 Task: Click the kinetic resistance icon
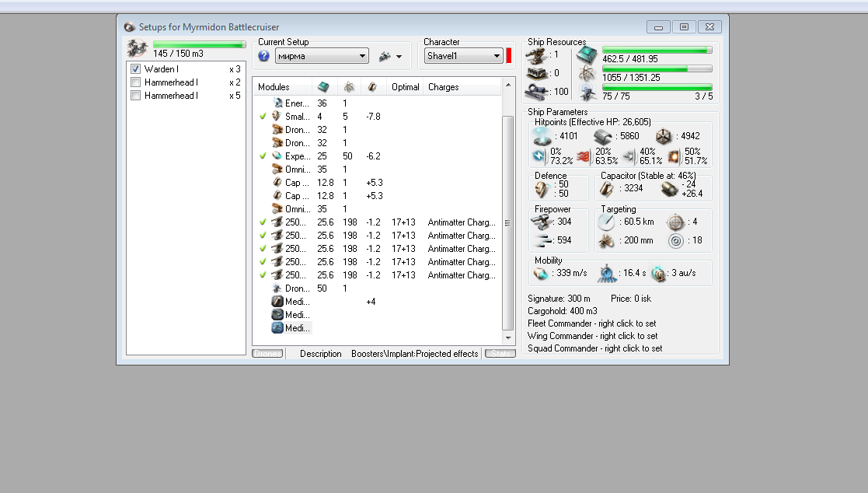point(629,157)
